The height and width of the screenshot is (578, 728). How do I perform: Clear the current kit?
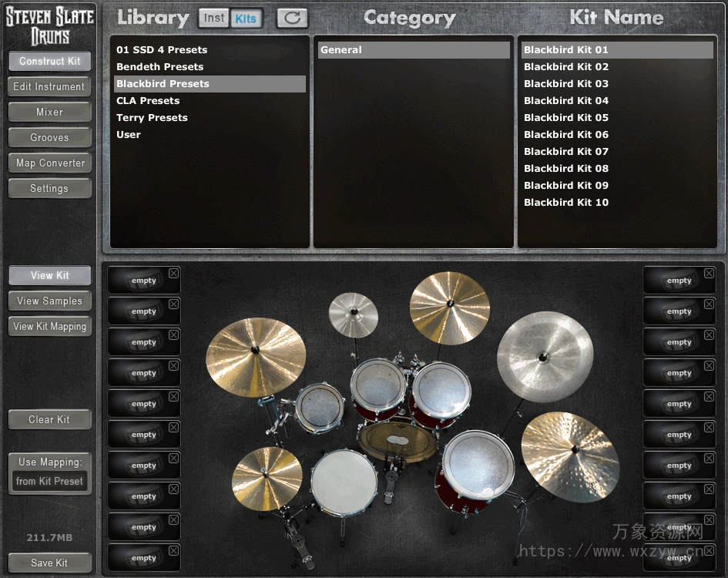(x=49, y=419)
